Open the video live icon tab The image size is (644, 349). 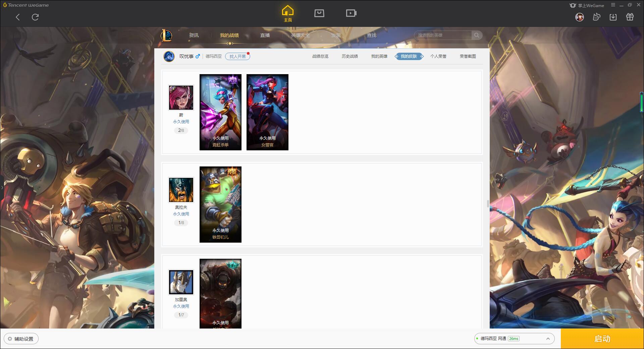[x=351, y=13]
